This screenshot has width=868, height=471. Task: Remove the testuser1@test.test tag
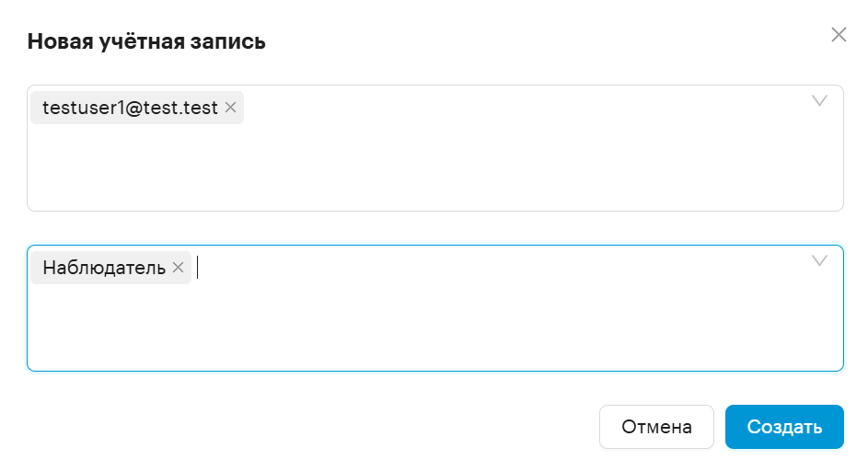230,108
